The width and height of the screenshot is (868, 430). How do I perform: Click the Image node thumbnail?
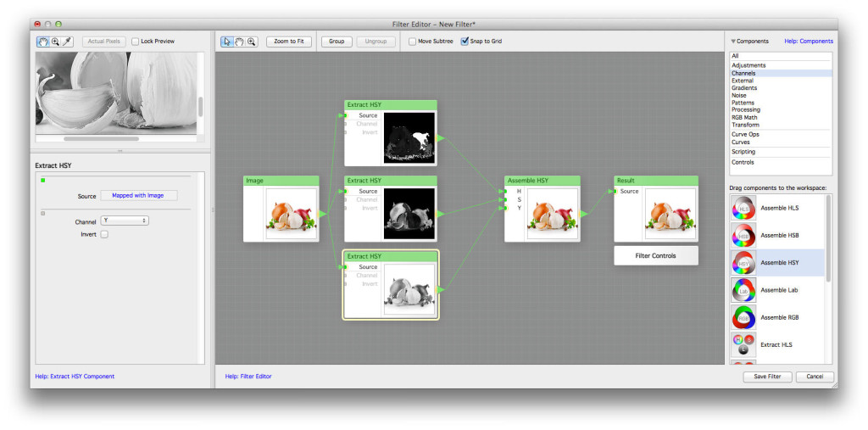pyautogui.click(x=292, y=214)
